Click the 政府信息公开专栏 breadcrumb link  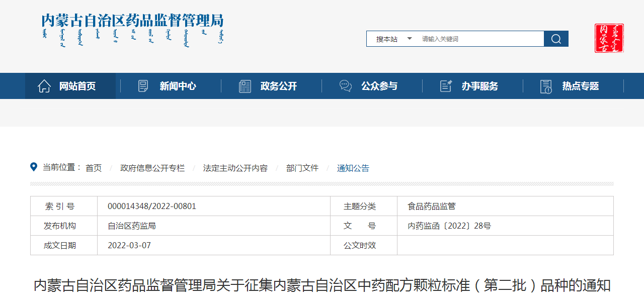click(x=152, y=168)
